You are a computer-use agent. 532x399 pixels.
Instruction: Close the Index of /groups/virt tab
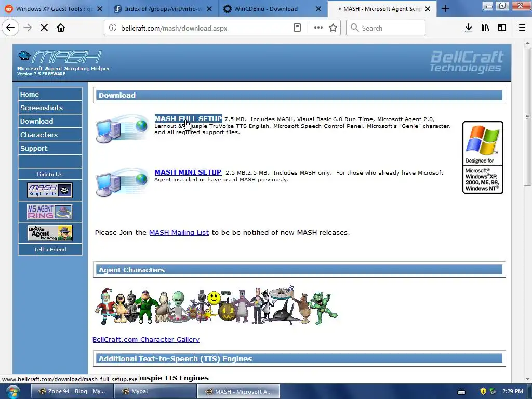[x=209, y=9]
